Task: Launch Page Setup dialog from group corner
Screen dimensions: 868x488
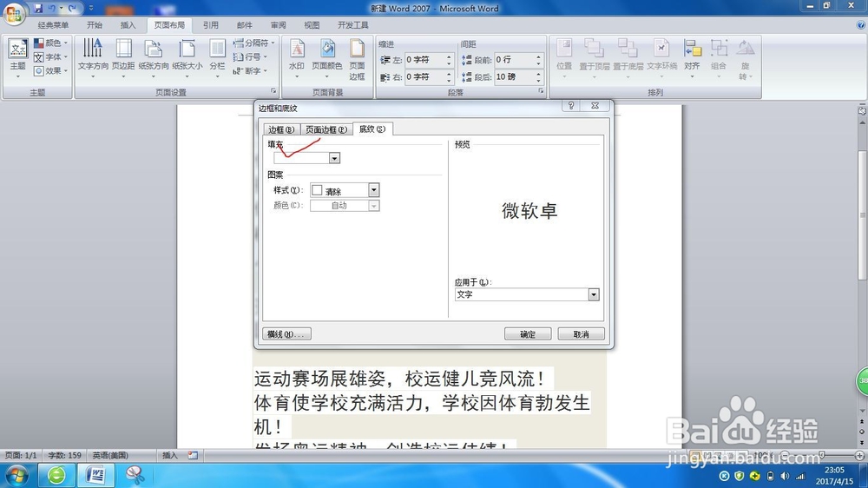Action: point(273,91)
